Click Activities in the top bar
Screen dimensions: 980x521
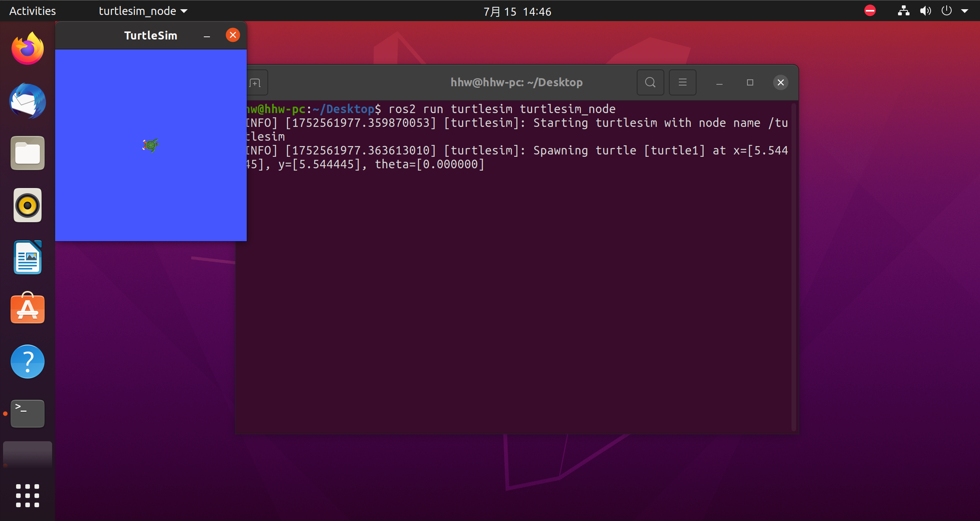click(x=33, y=11)
